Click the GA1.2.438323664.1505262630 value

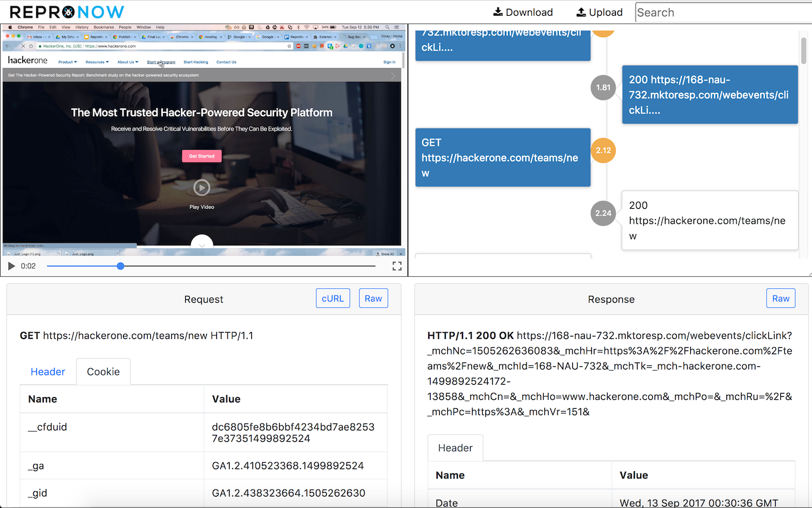click(289, 493)
